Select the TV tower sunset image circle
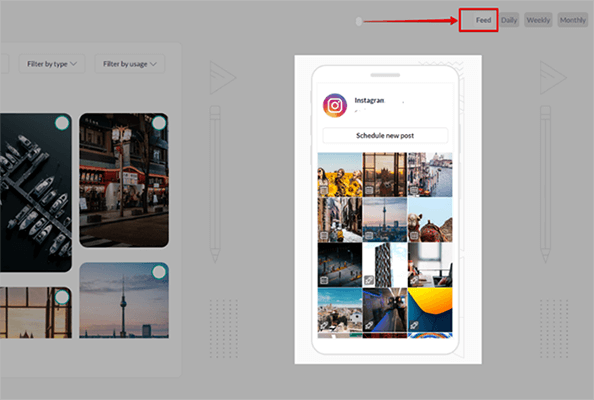Screen dimensions: 594x400 click(x=159, y=272)
